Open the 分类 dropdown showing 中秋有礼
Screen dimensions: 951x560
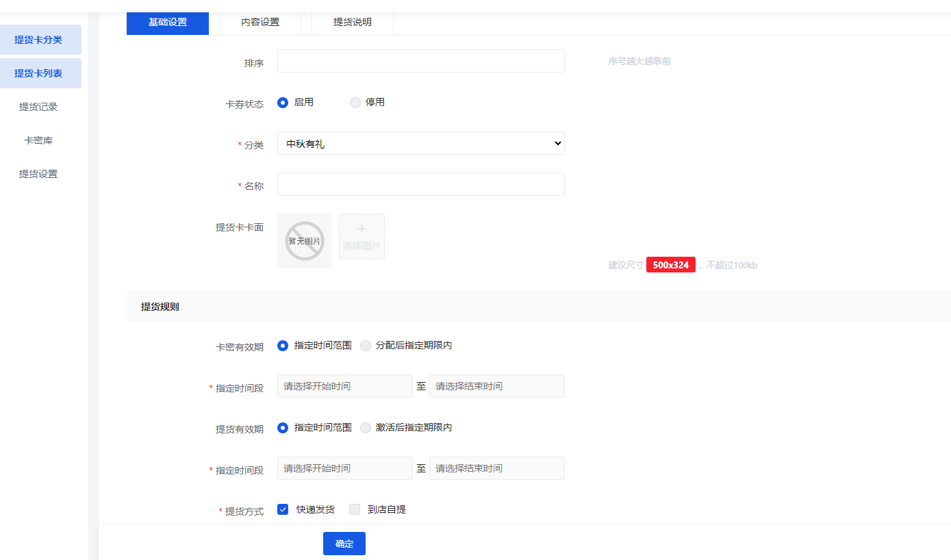[420, 143]
